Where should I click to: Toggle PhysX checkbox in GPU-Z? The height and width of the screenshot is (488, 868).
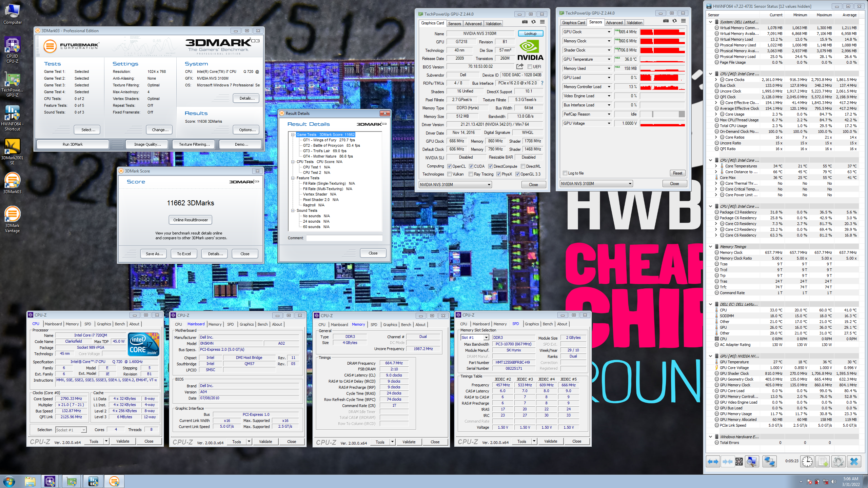[498, 174]
